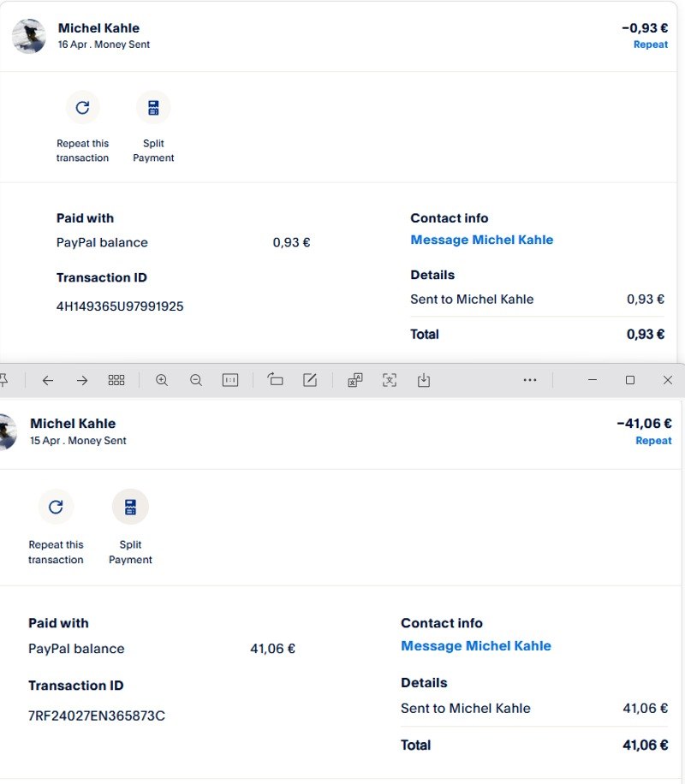Open Message Michel Kahle link in top transaction

[x=481, y=240]
